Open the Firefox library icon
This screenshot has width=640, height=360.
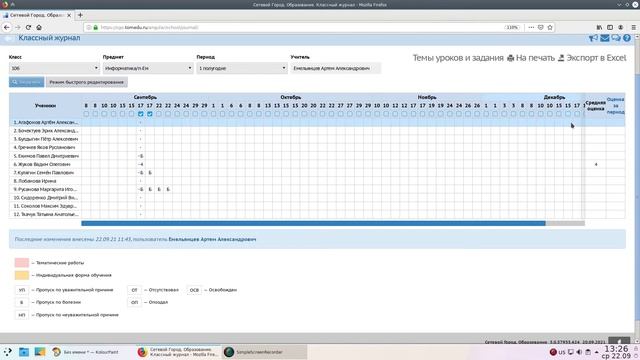click(599, 27)
